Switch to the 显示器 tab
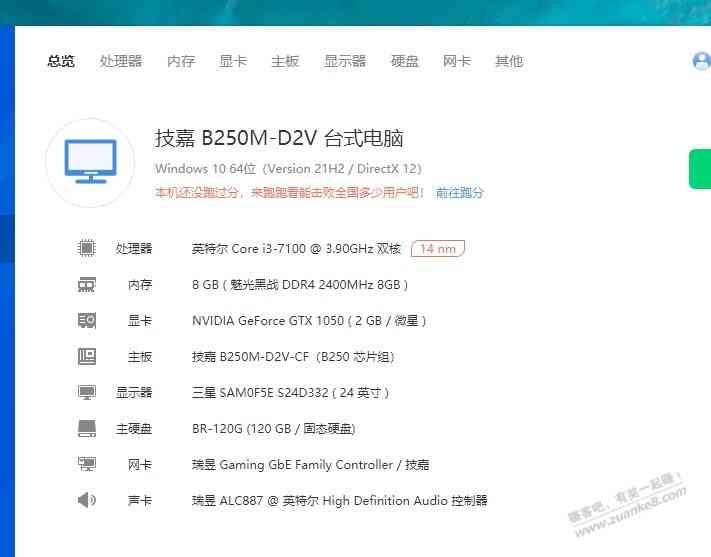 click(x=345, y=61)
